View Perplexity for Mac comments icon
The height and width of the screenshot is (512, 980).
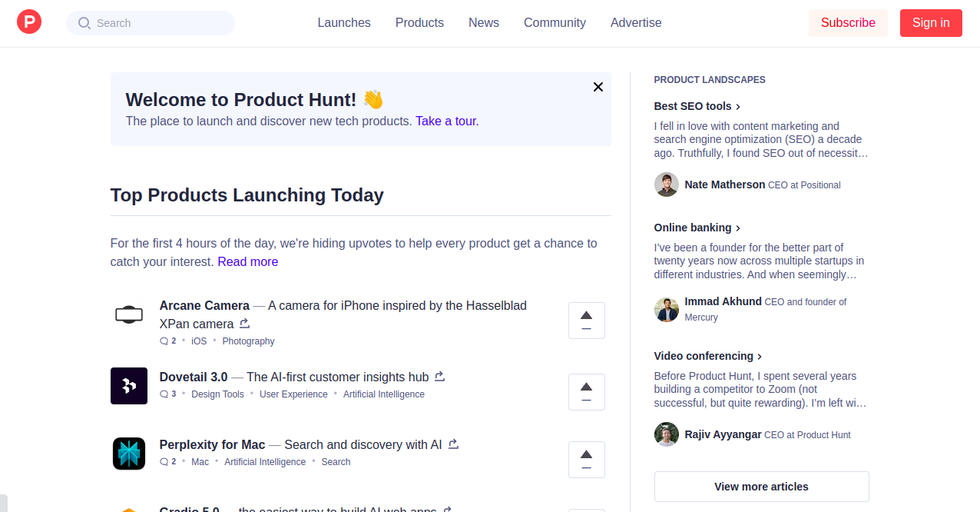[x=164, y=462]
